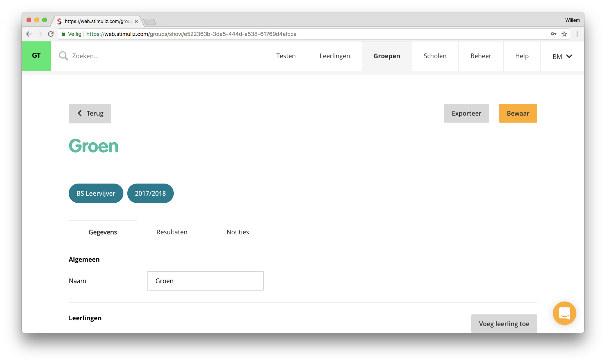Save with the Bewaar button

[518, 113]
